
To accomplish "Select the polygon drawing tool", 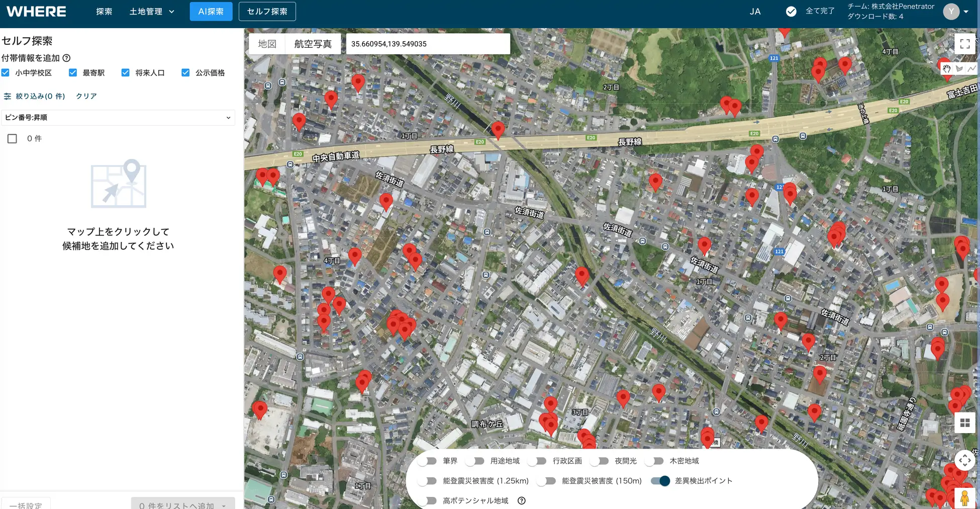I will pos(959,68).
